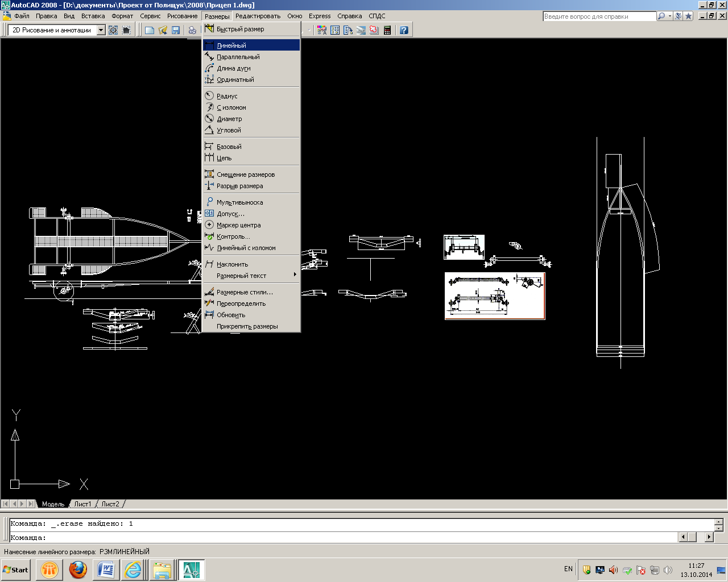
Task: Open Firefox from the taskbar
Action: [x=78, y=569]
